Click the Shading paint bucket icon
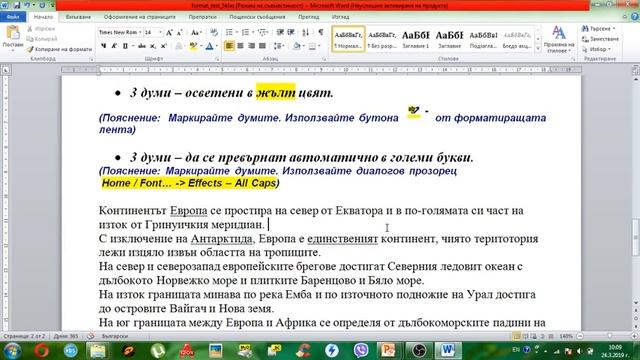This screenshot has width=640, height=360. click(x=297, y=46)
